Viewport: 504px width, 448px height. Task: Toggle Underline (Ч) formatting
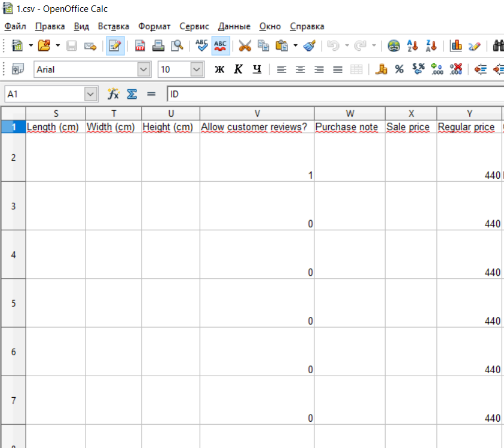click(x=257, y=69)
